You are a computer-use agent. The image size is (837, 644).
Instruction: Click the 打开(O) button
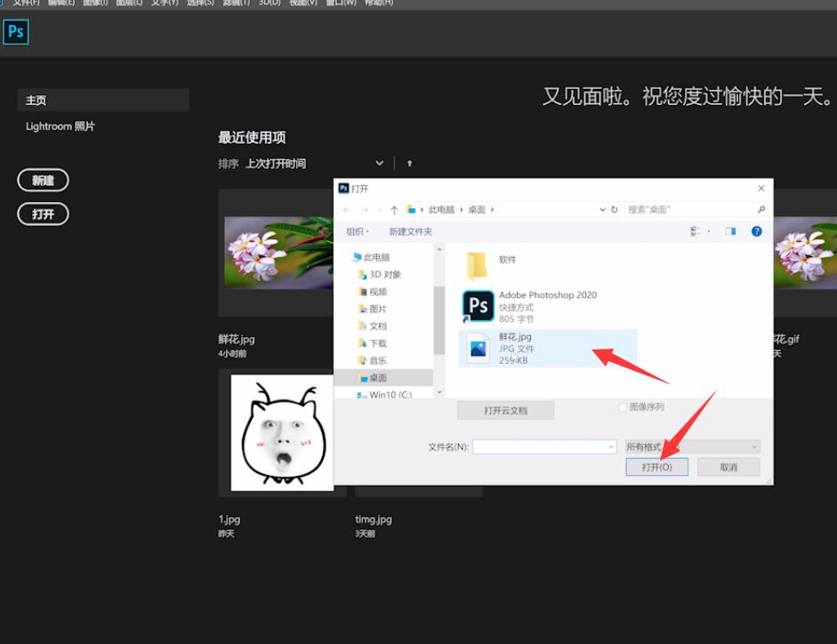(656, 467)
